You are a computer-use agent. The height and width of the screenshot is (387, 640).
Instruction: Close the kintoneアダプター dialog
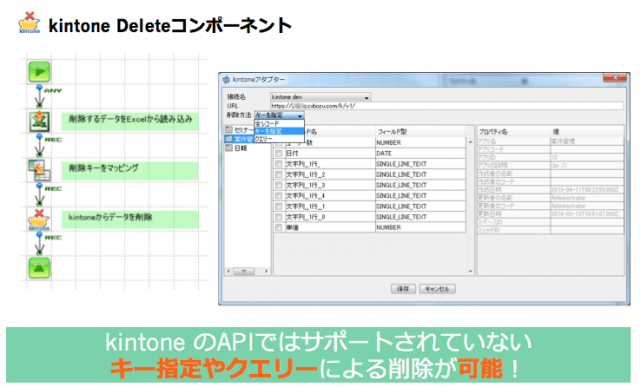(x=615, y=78)
